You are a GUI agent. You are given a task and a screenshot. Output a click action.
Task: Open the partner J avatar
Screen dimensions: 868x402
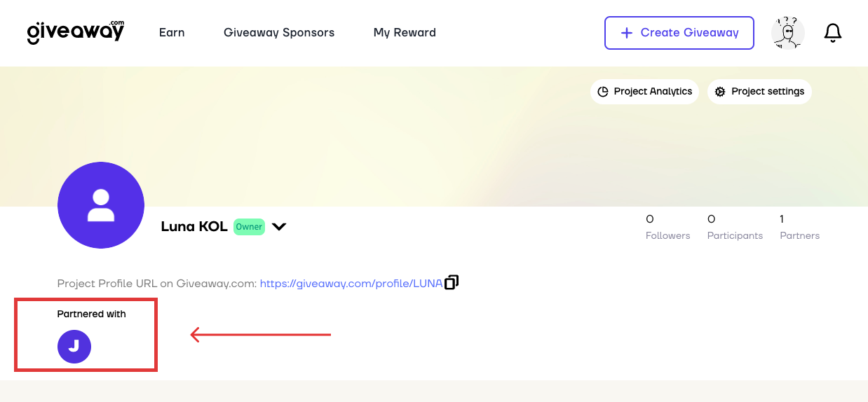74,346
